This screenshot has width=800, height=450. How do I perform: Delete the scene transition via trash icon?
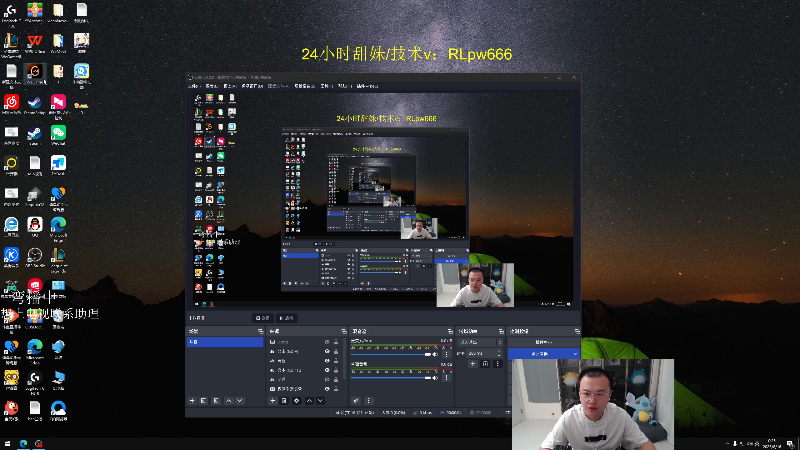tap(485, 364)
